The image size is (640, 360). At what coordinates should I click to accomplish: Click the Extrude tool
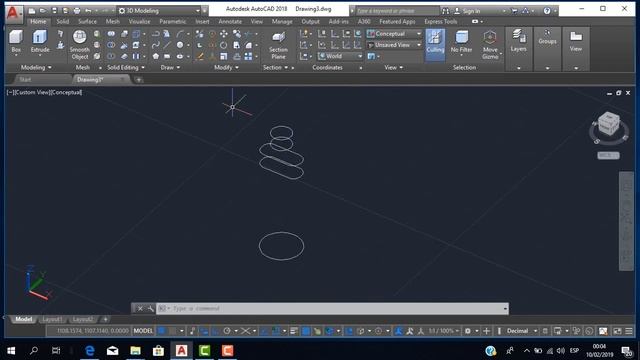click(x=40, y=41)
